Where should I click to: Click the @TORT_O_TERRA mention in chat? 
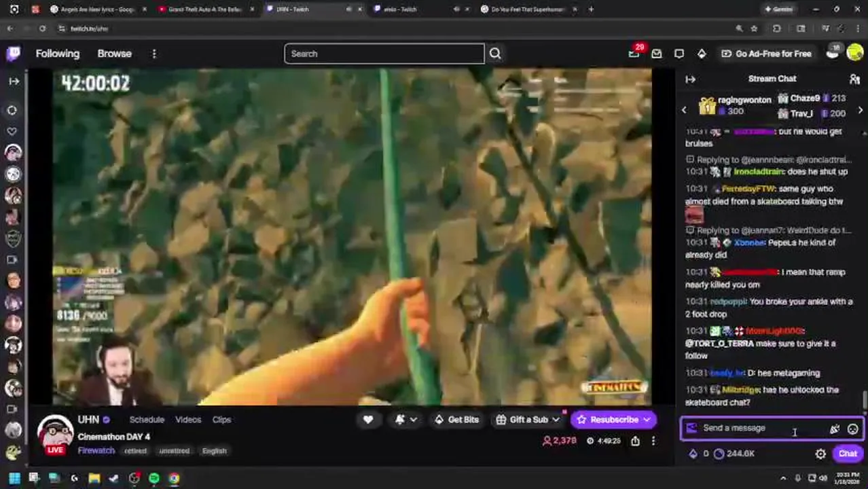[719, 344]
